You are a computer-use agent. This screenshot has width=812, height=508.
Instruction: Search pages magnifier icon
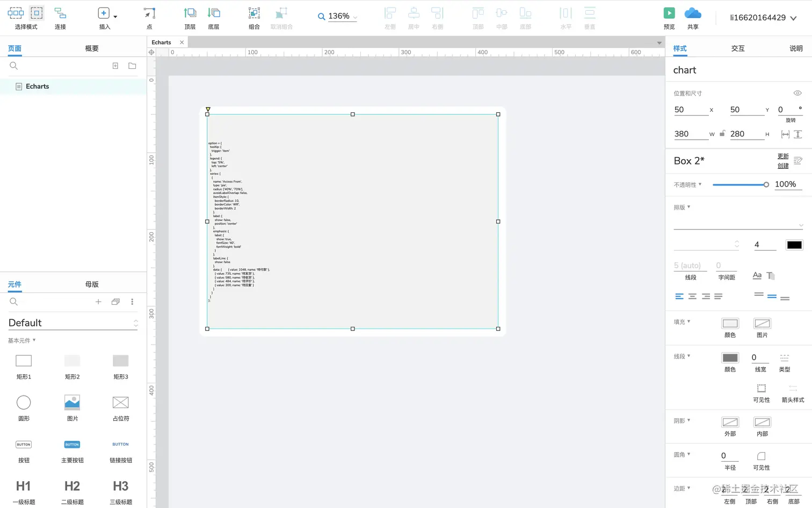click(14, 66)
